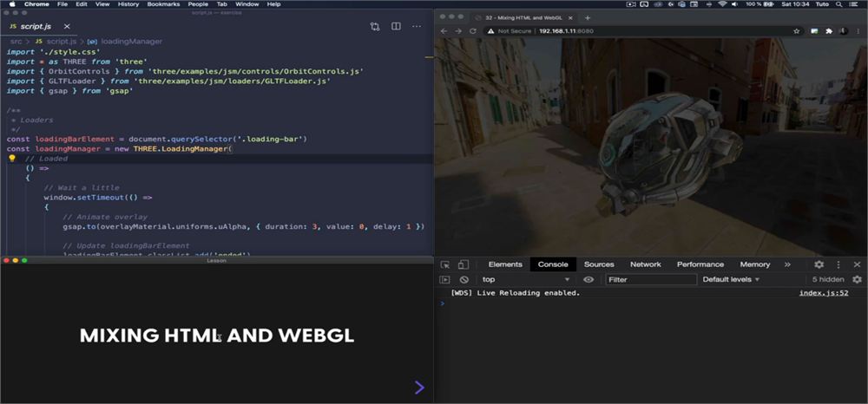Switch to the Network tab
Screen dimensions: 868x404
[x=646, y=264]
